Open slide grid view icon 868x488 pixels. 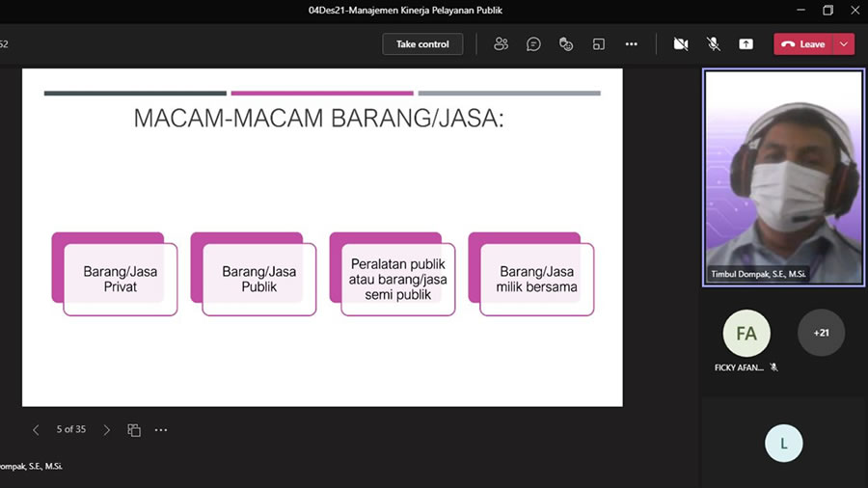(134, 430)
